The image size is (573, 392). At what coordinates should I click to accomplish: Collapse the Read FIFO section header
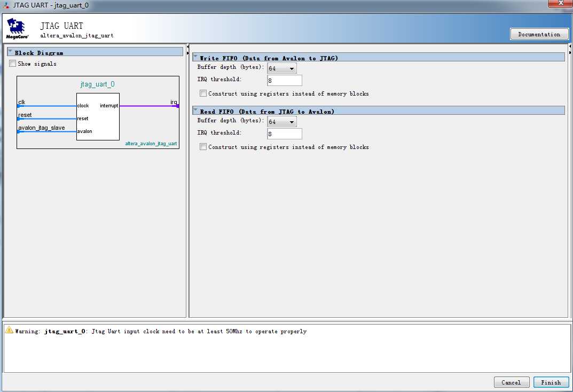(x=195, y=111)
